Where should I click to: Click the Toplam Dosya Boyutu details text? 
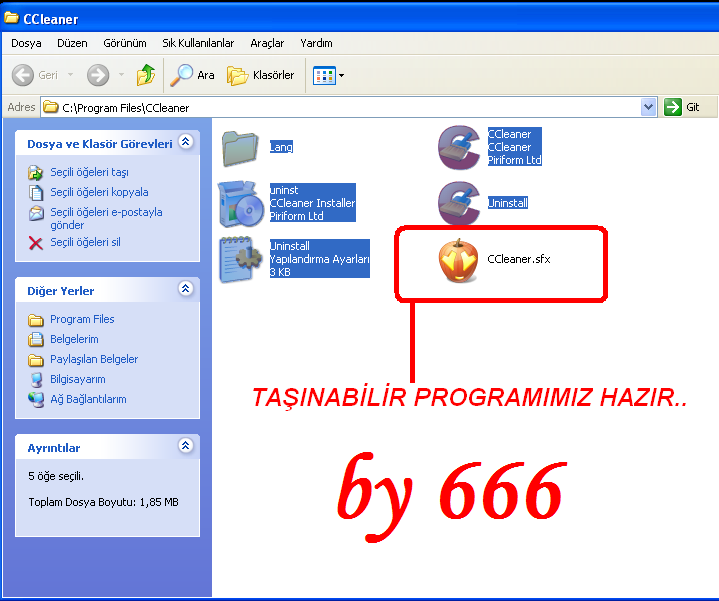(x=103, y=502)
